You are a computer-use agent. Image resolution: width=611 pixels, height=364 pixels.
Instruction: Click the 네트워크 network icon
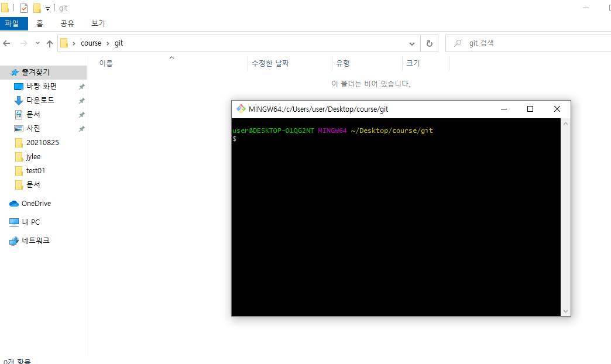point(13,241)
